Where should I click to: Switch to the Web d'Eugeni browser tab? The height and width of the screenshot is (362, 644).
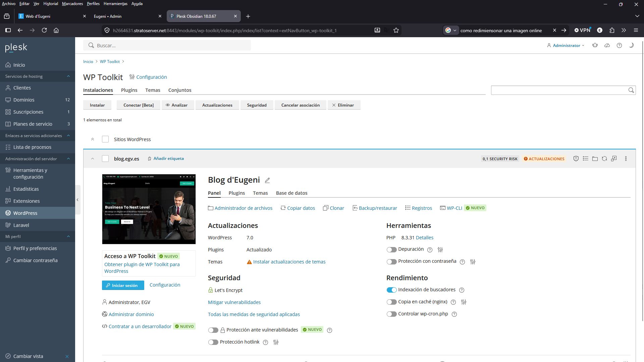[x=52, y=16]
